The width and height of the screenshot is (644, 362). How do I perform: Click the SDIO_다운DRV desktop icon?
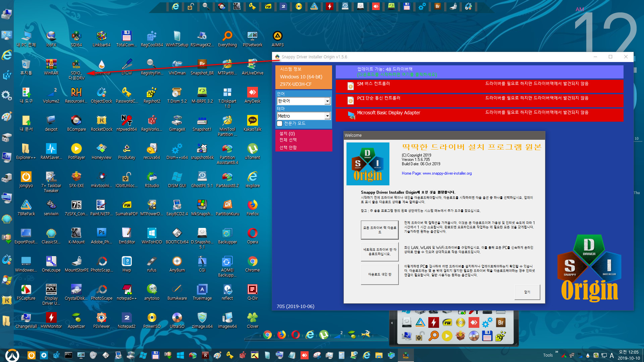(x=76, y=70)
